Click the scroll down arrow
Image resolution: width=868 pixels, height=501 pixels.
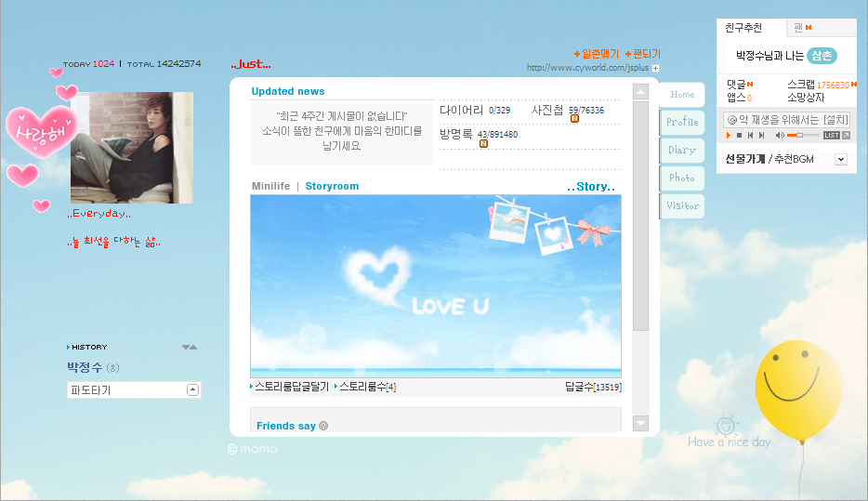640,423
